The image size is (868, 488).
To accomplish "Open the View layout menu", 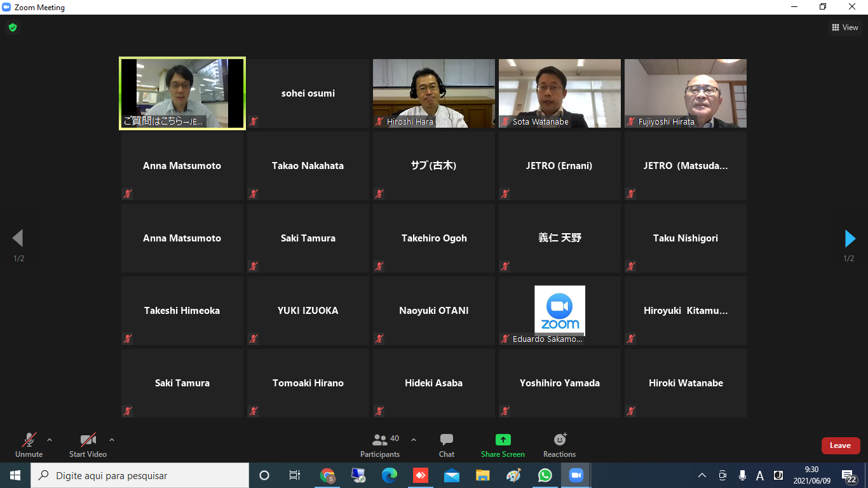I will (x=844, y=27).
